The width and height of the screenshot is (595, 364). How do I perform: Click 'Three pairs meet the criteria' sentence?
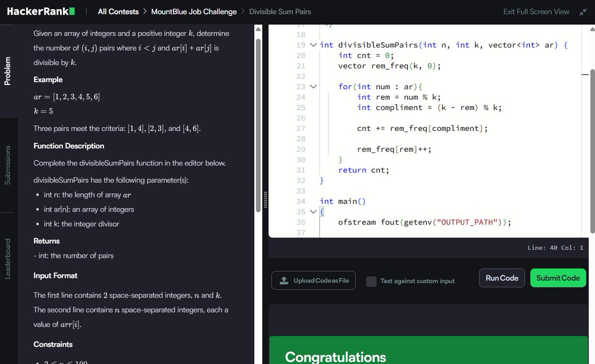click(x=117, y=128)
